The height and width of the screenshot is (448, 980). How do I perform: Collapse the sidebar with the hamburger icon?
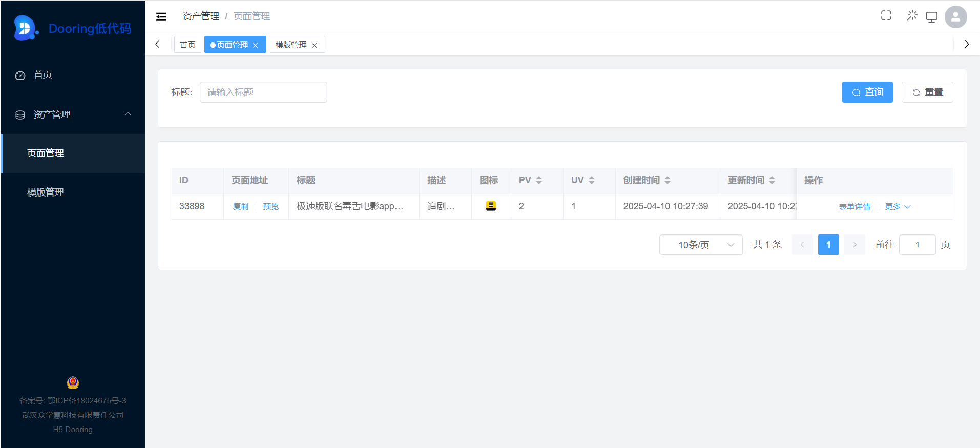coord(161,17)
